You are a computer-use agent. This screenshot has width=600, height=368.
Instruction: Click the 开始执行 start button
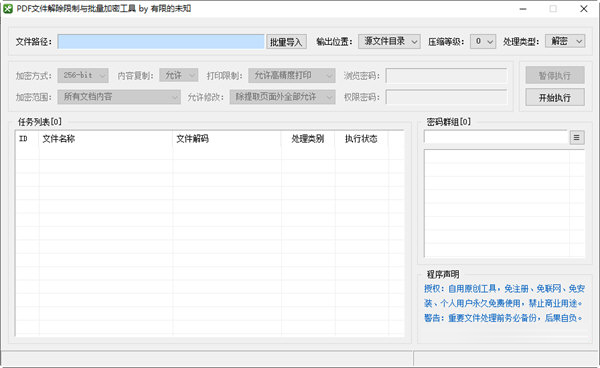(x=555, y=97)
